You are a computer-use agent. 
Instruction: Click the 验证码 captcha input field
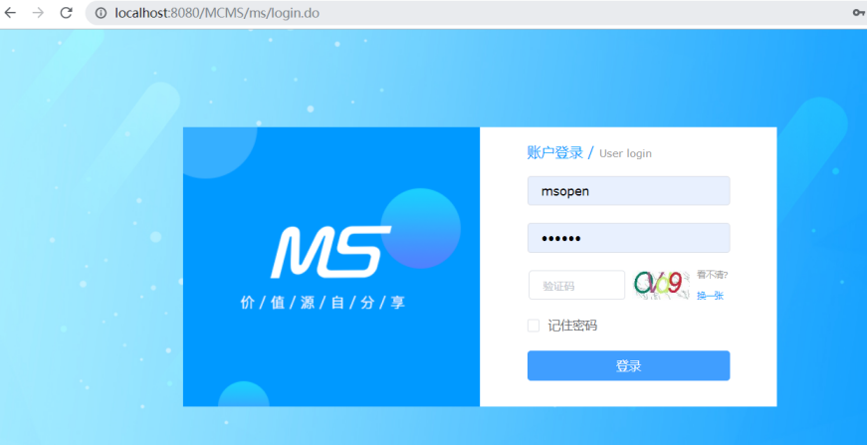point(576,286)
